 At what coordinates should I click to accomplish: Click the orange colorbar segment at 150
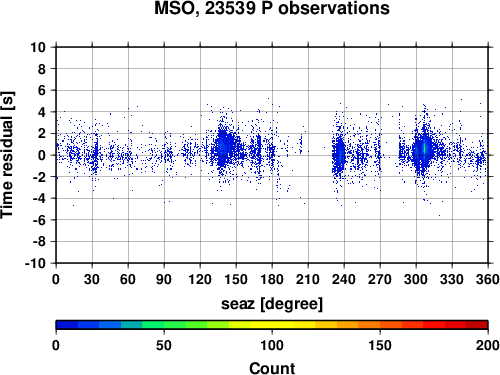380,325
